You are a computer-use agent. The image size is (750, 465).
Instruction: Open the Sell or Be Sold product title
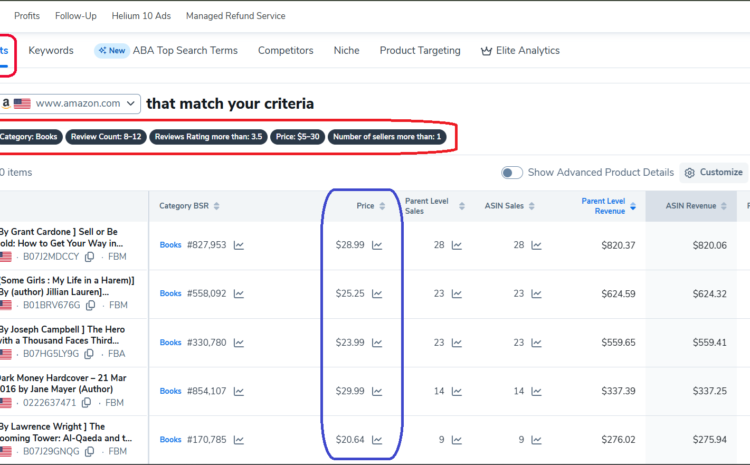61,237
